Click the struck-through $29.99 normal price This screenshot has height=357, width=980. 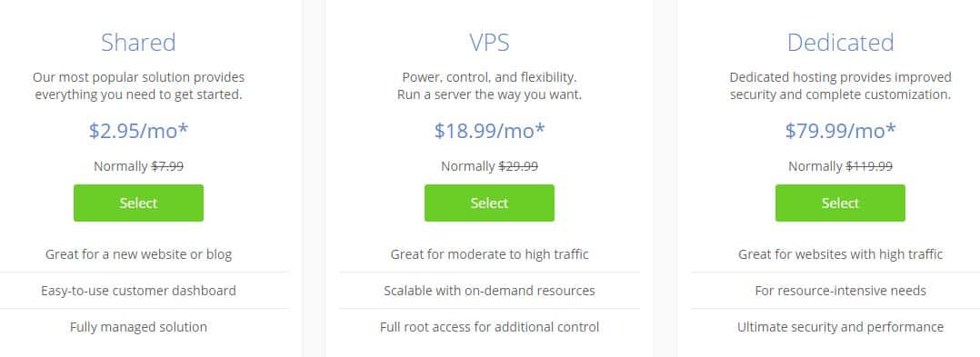point(518,166)
